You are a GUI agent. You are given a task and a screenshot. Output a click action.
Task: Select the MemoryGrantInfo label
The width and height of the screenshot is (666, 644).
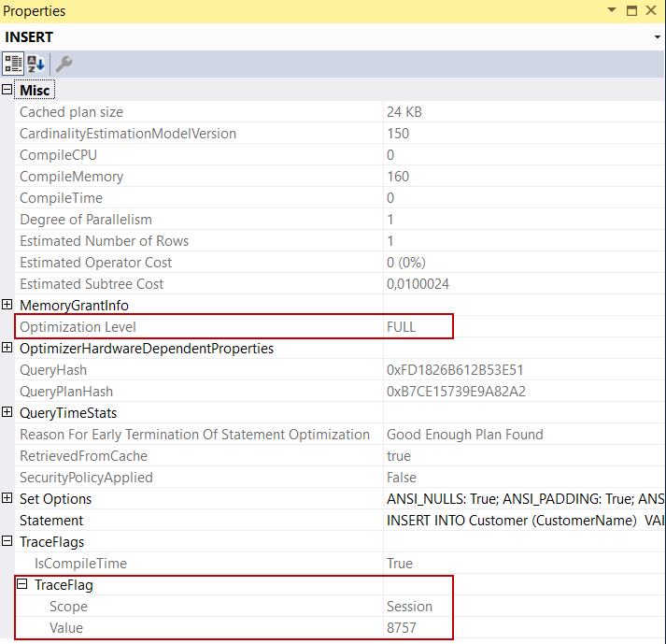pos(74,306)
